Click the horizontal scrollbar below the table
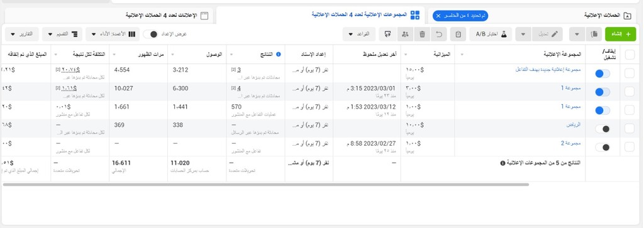Screen dimensions: 644x228 [x=266, y=185]
